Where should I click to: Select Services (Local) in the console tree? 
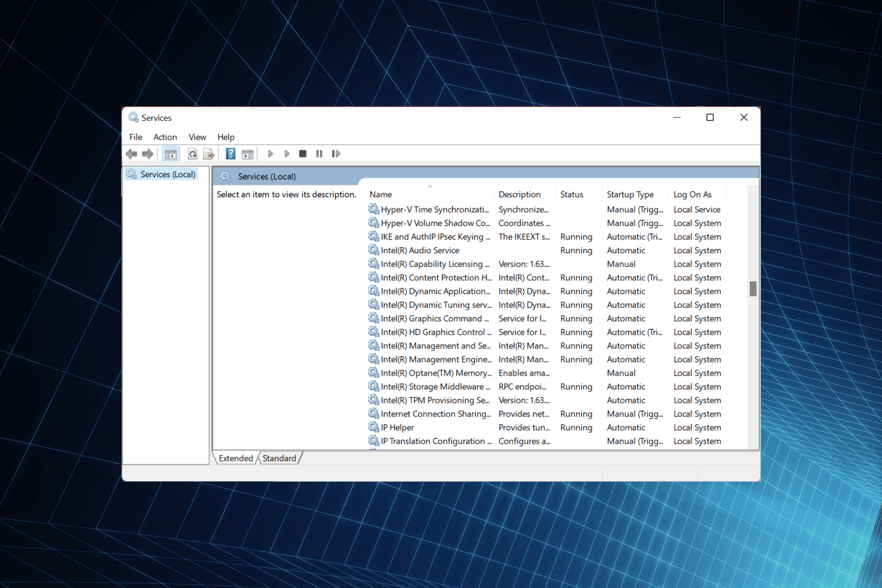[x=168, y=175]
